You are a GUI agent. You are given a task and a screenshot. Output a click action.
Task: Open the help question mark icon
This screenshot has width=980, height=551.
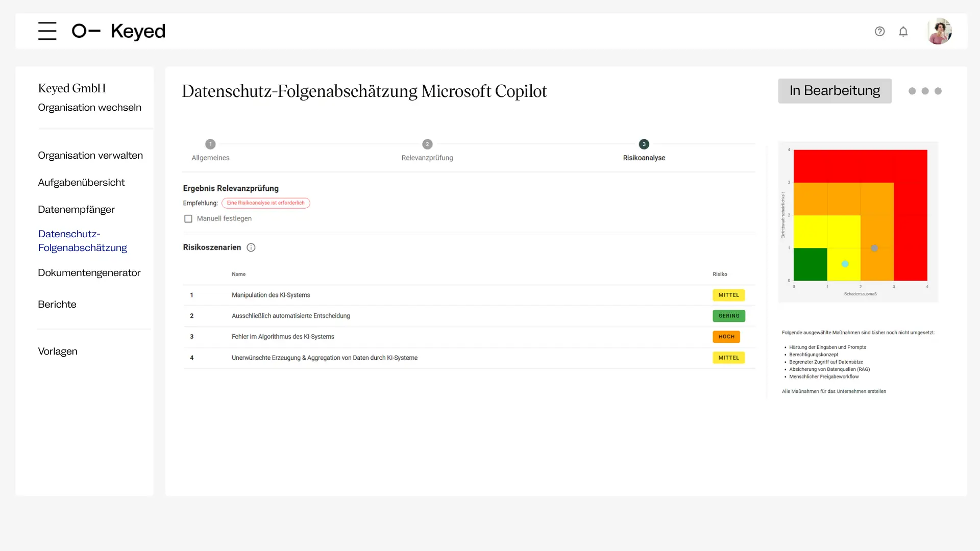coord(879,32)
